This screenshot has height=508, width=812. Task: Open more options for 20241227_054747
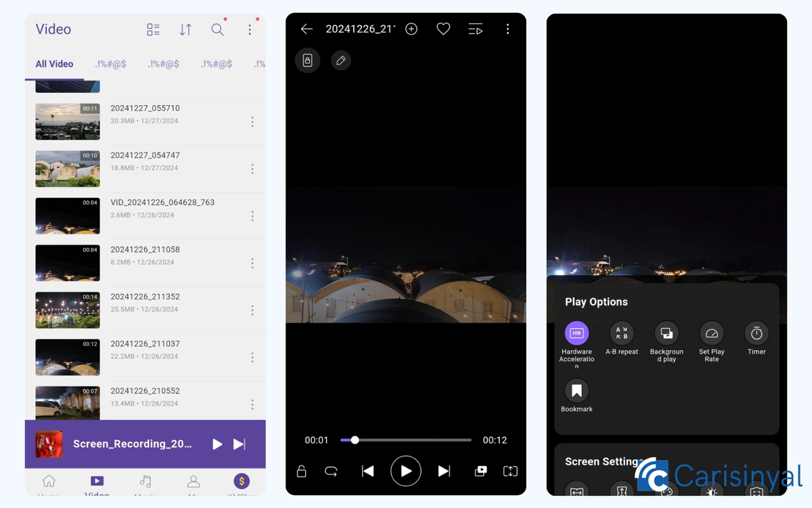point(252,169)
